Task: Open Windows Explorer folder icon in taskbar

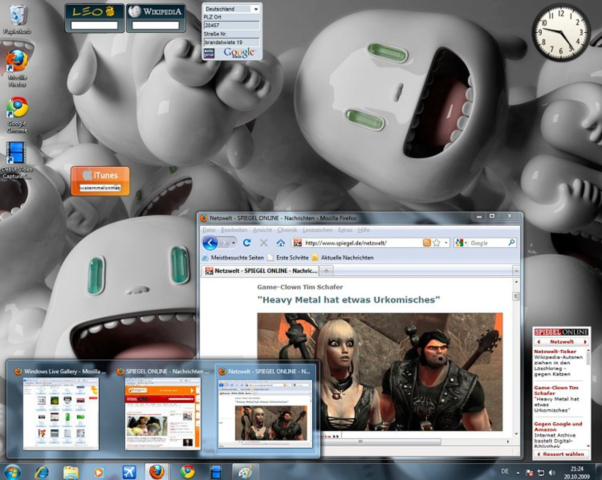Action: (x=71, y=472)
